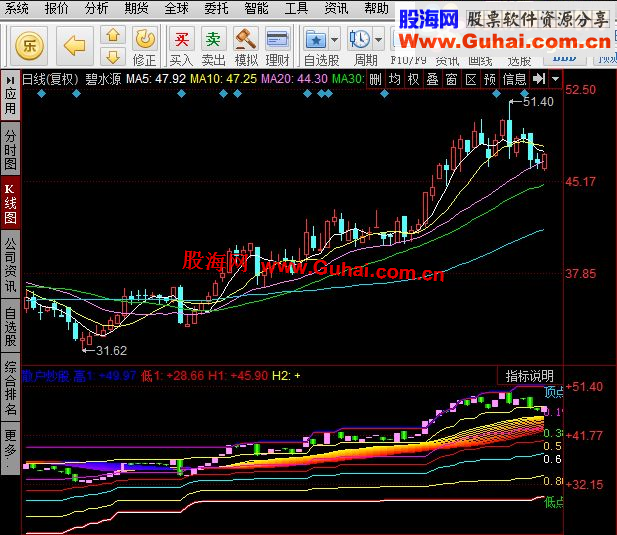Open the 资讯 menu
This screenshot has width=617, height=535.
[336, 8]
